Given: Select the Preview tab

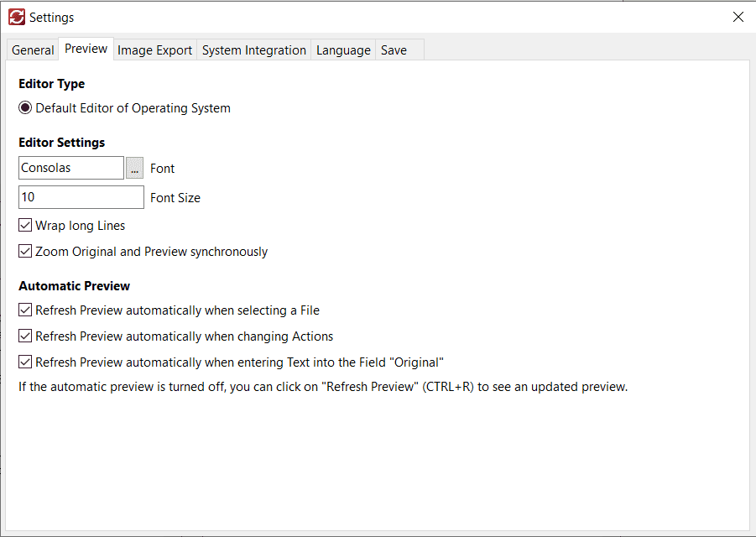Looking at the screenshot, I should coord(86,49).
